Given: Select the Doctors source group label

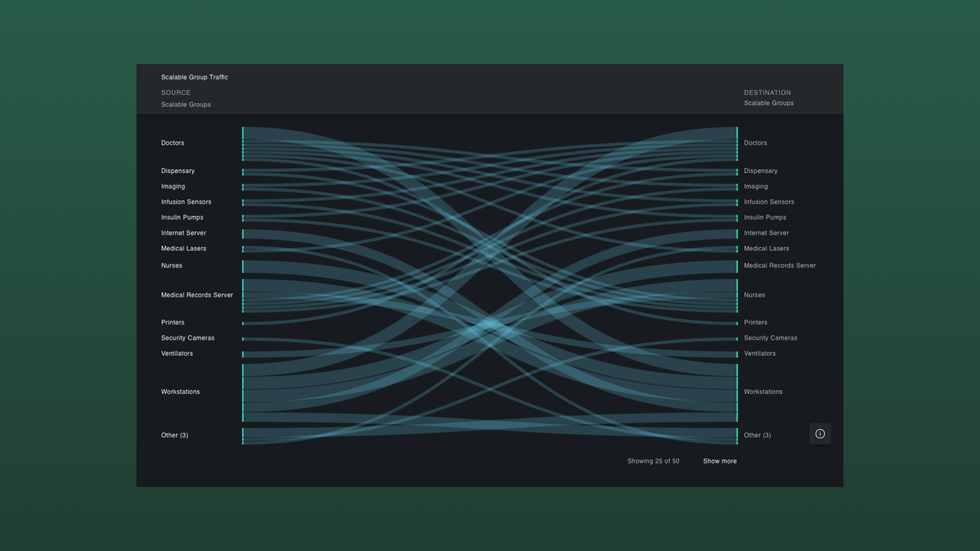Looking at the screenshot, I should click(x=173, y=143).
